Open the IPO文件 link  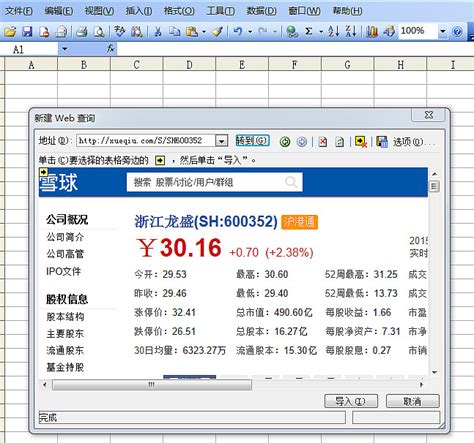point(64,271)
